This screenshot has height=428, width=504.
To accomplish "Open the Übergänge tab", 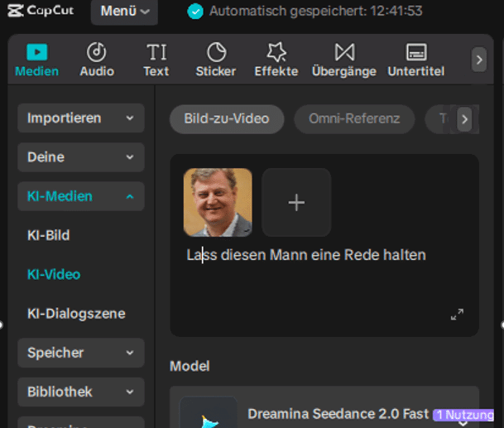I will (344, 60).
